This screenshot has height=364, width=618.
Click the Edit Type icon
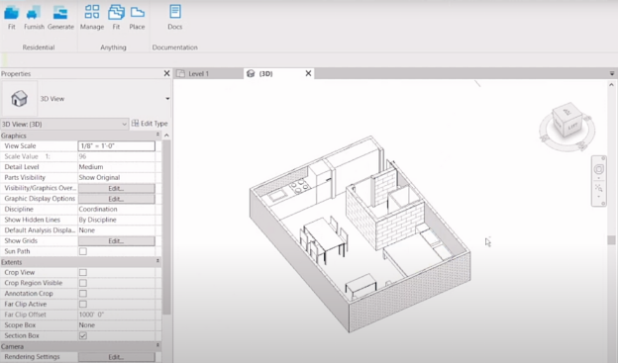(135, 124)
